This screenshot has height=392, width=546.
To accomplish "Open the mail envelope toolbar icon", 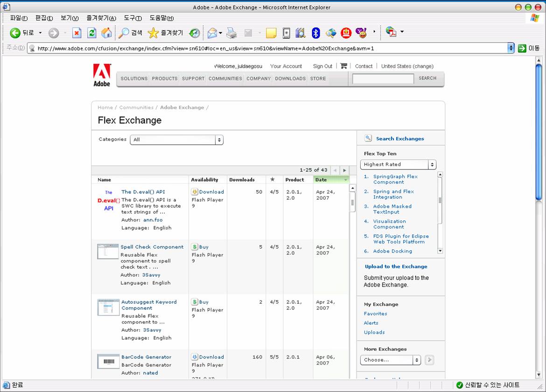I will point(212,33).
